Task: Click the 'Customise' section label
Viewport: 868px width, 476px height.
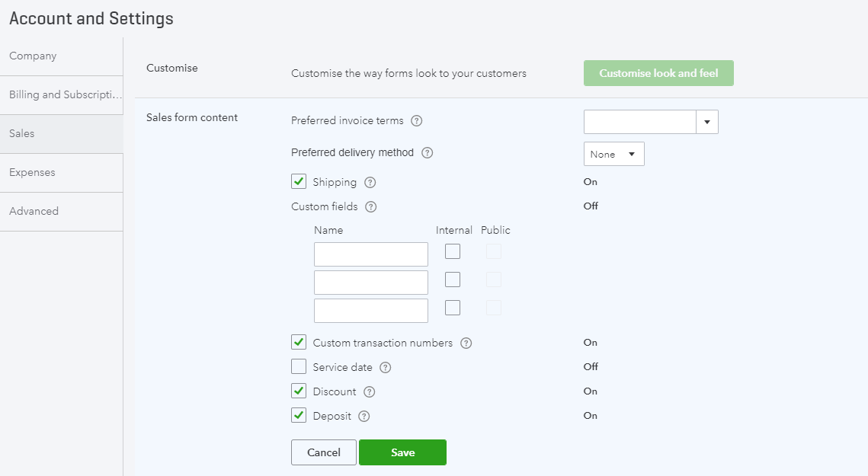Action: [x=172, y=68]
